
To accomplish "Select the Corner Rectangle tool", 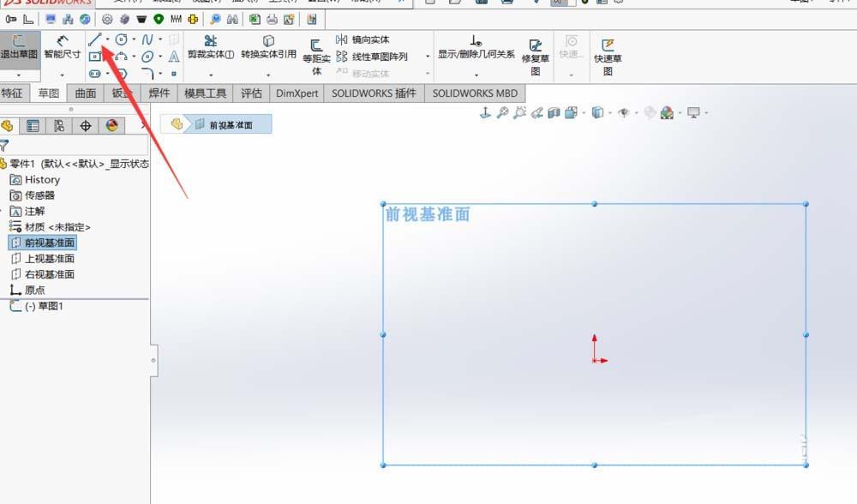I will click(x=97, y=58).
